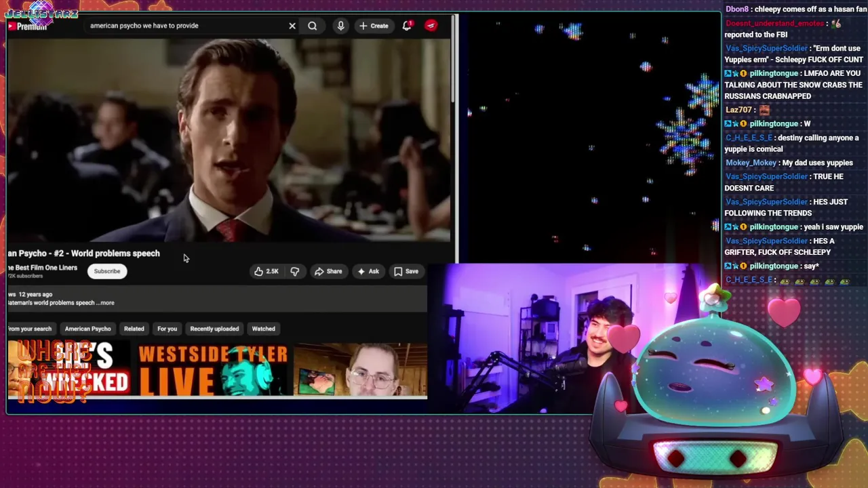Viewport: 868px width, 488px height.
Task: Select the Watched chip
Action: (264, 329)
